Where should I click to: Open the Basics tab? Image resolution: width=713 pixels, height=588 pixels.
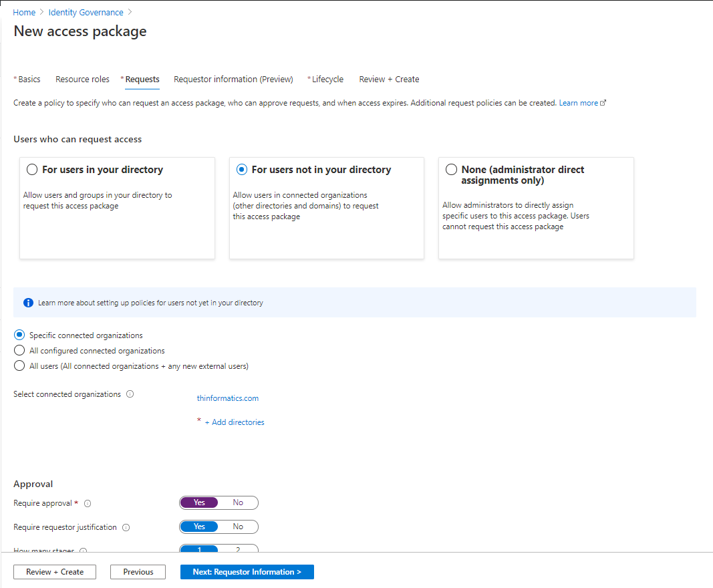click(27, 79)
